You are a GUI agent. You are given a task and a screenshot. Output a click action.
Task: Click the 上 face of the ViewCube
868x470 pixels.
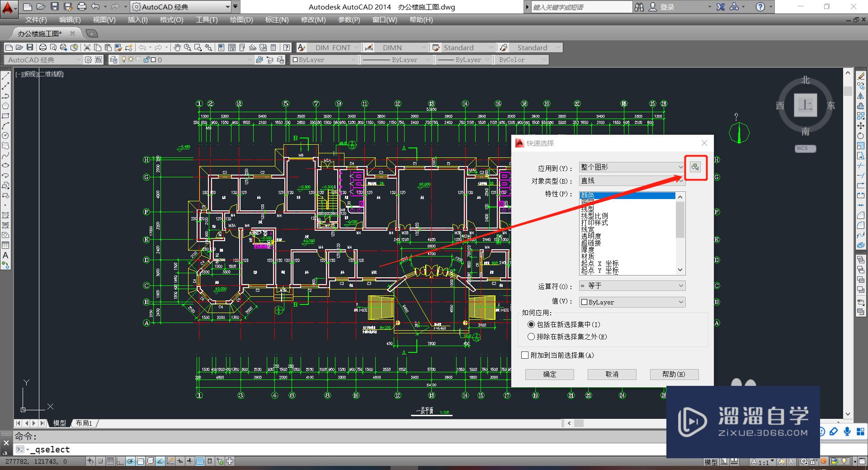coord(806,105)
